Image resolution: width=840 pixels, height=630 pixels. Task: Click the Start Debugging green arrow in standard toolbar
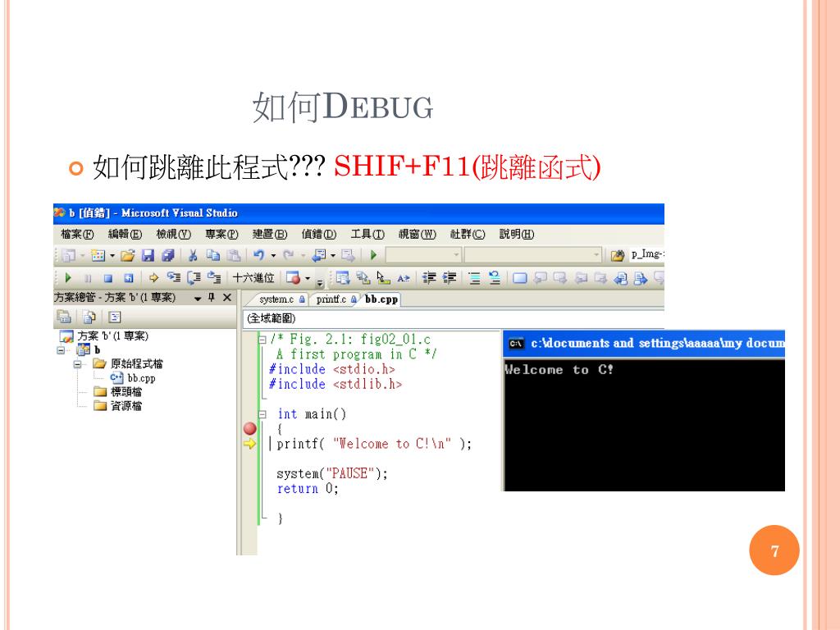tap(373, 256)
